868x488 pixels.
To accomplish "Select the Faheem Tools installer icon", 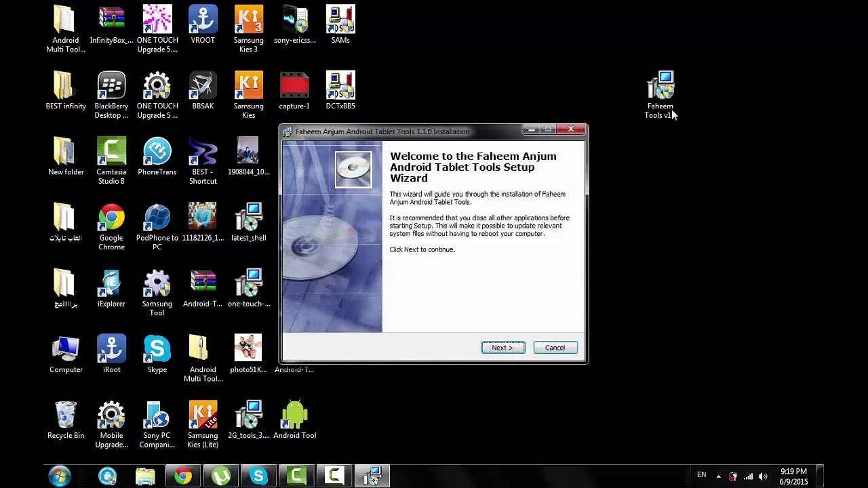I will (x=660, y=95).
